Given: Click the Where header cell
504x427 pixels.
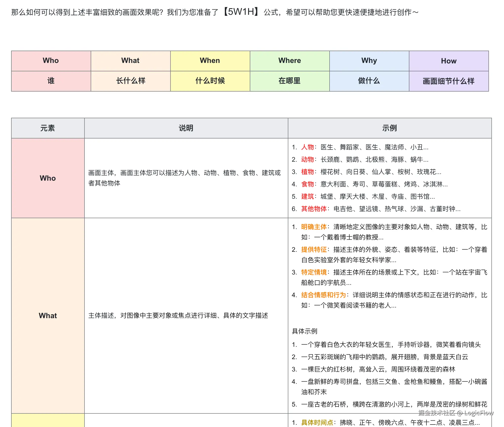Looking at the screenshot, I should click(x=289, y=60).
